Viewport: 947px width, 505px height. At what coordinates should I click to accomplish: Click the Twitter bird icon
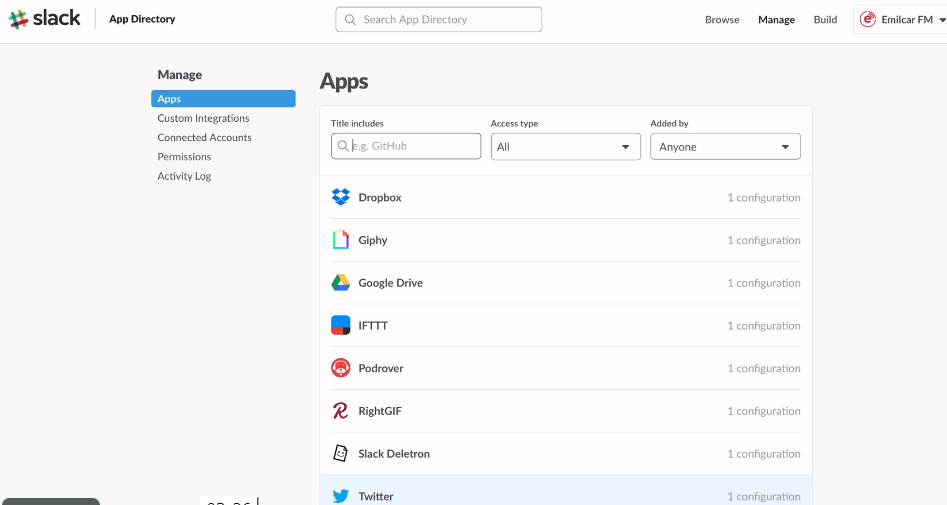point(340,496)
